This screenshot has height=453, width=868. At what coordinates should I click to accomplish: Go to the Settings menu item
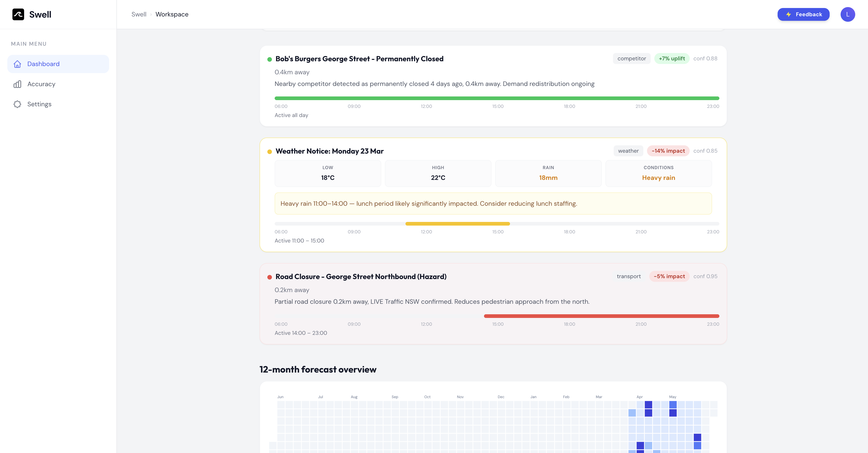pyautogui.click(x=39, y=104)
